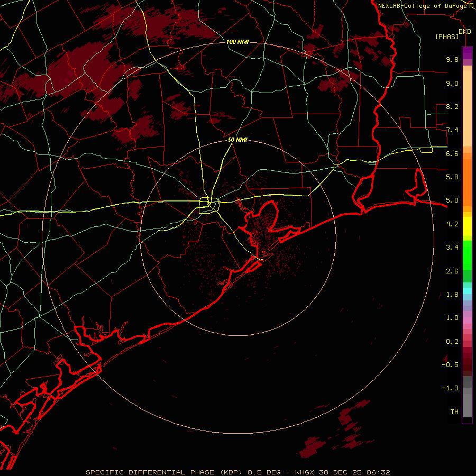Click the 2.6 legend value
476x476 pixels.
pos(452,271)
